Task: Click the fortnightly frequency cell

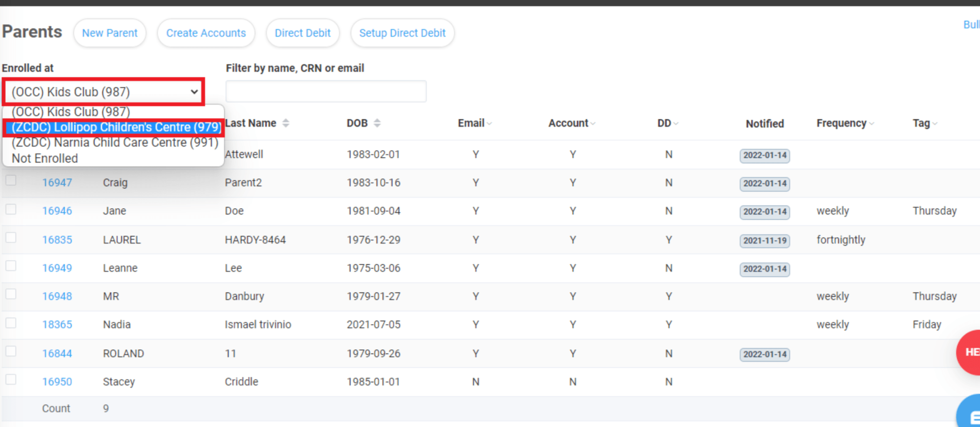Action: point(841,240)
